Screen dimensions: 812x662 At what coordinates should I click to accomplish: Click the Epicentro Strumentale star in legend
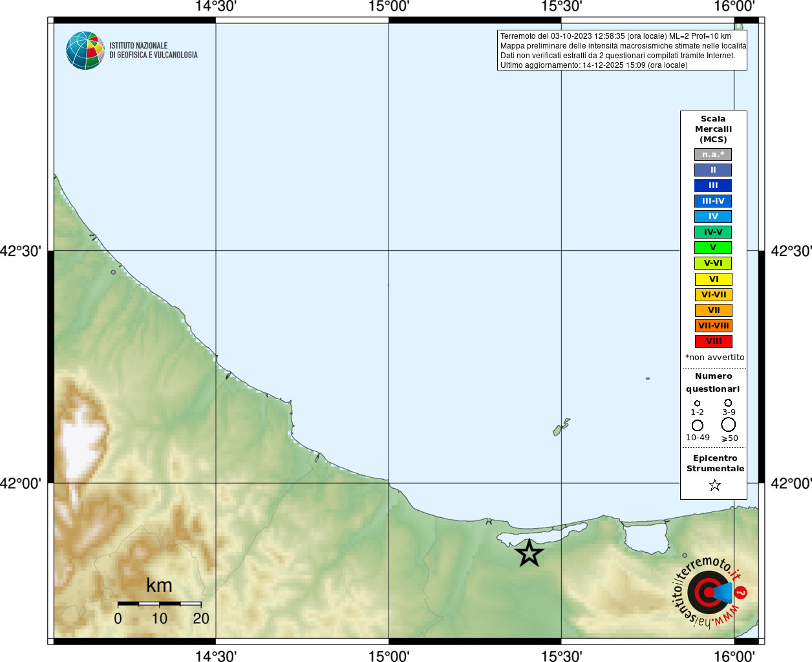tap(714, 485)
